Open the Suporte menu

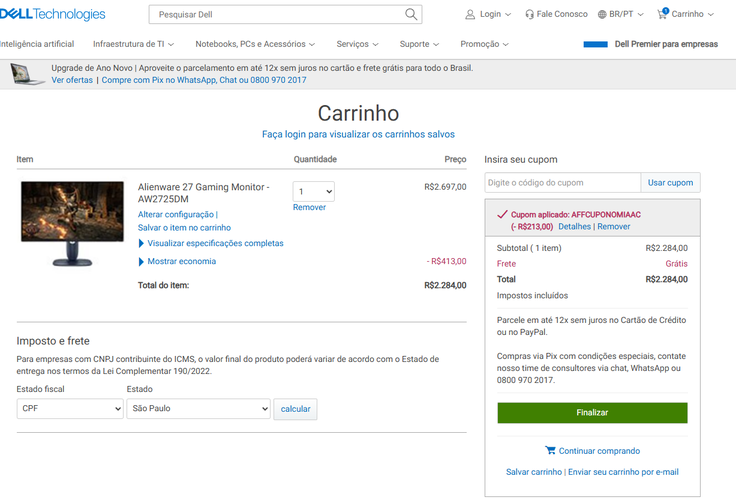[x=419, y=44]
